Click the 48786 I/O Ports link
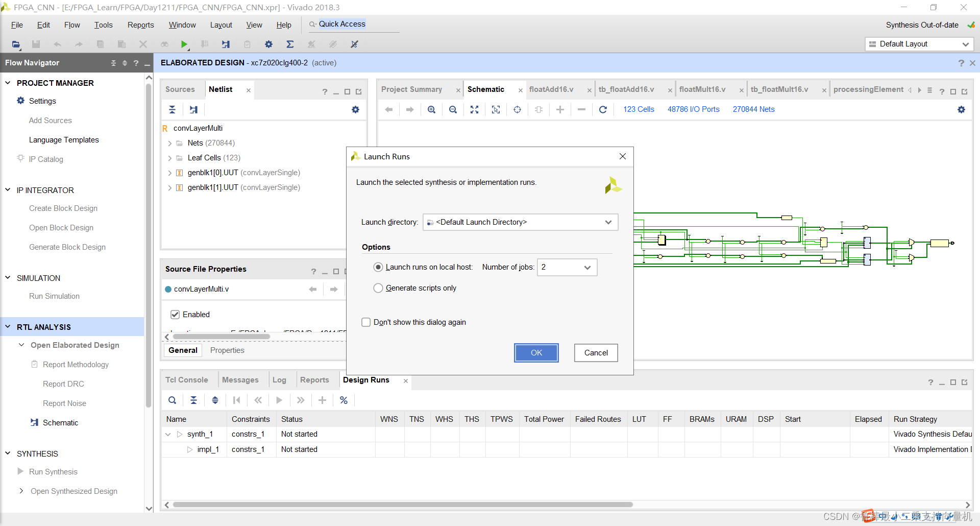980x526 pixels. (693, 109)
